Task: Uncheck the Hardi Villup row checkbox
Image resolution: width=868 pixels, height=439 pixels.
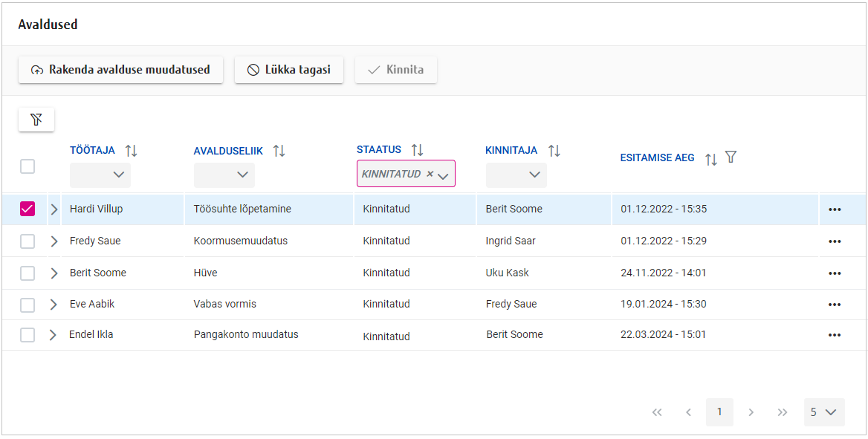Action: coord(27,209)
